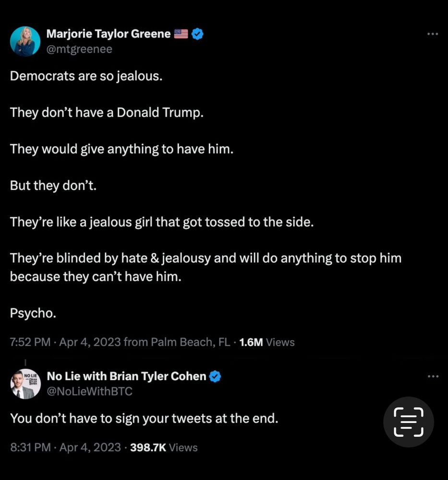Click the "Democrats are so jealous." line

point(86,76)
